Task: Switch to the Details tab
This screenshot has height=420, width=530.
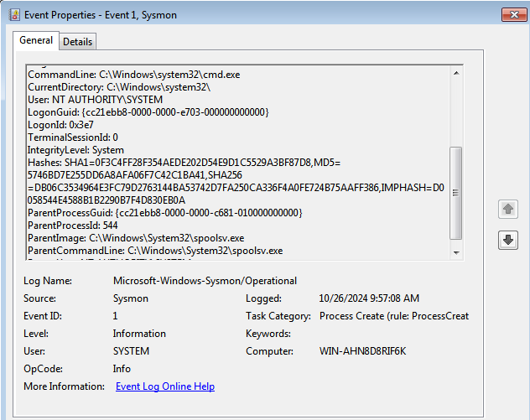Action: (x=77, y=41)
